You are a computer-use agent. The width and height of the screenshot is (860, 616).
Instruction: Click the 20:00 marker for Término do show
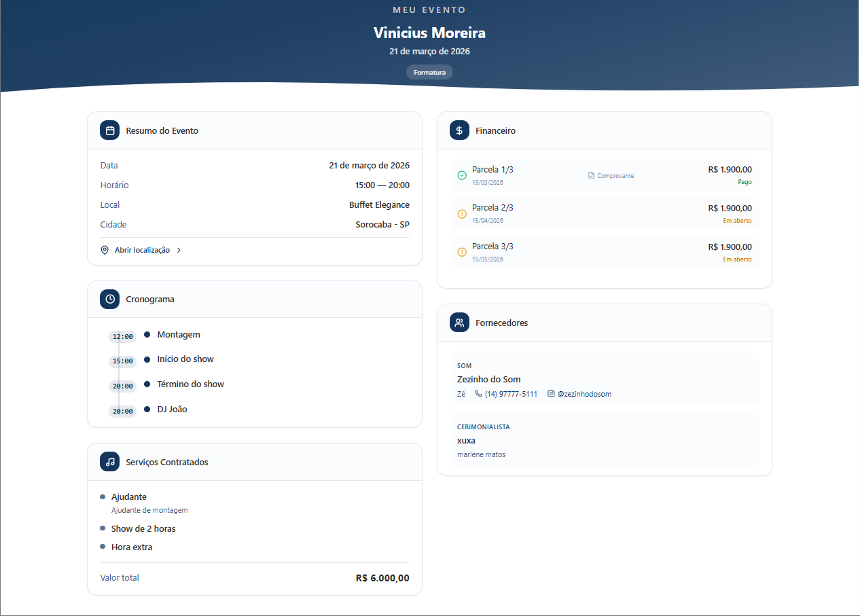[123, 386]
